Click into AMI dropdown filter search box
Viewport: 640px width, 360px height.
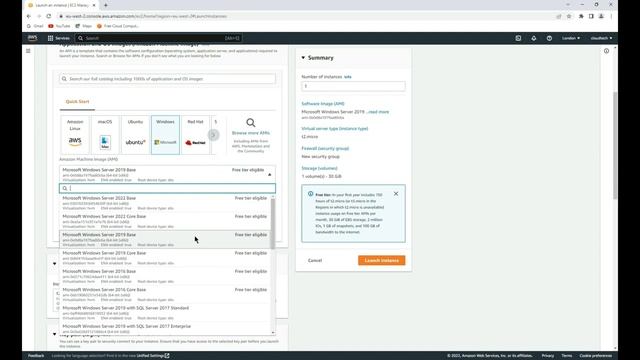pos(167,188)
